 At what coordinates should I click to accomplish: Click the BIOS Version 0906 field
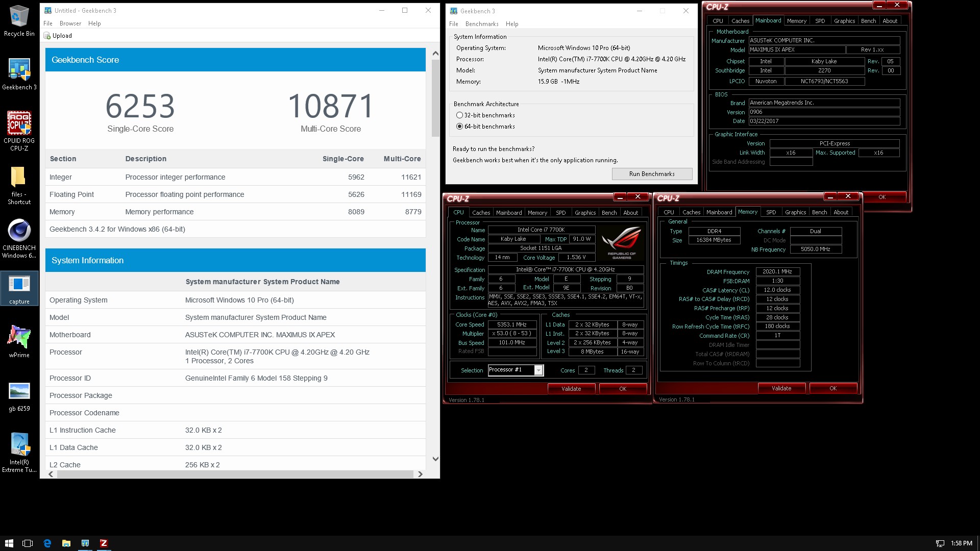824,112
